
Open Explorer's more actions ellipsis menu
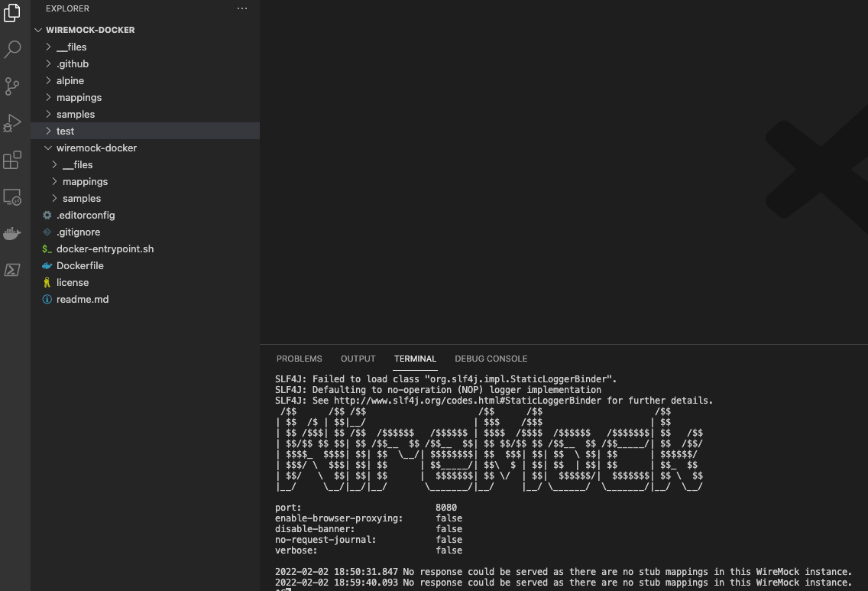coord(242,8)
